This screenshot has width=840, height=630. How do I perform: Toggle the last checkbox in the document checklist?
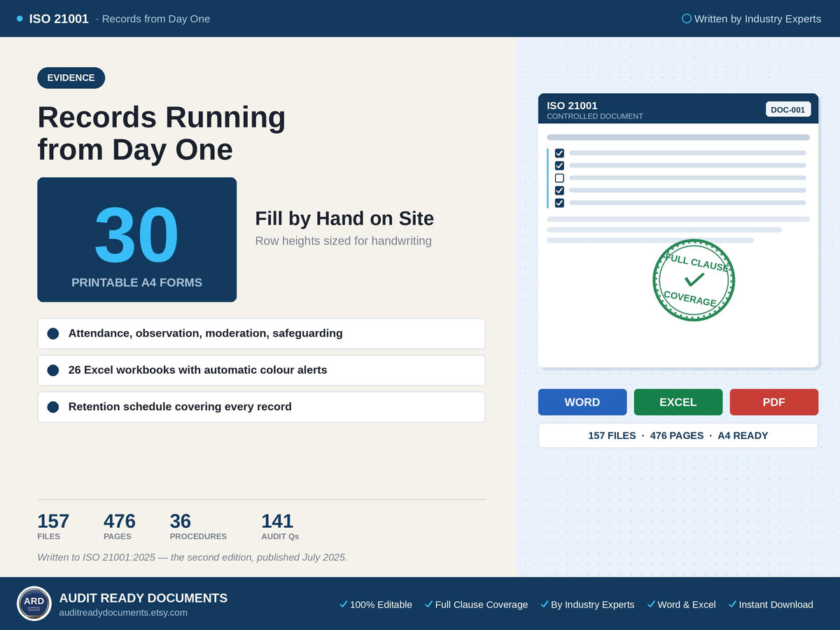click(x=559, y=203)
